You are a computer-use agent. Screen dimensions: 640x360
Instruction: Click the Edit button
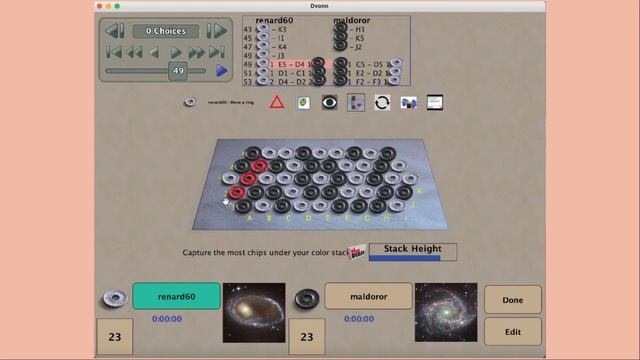pos(513,331)
